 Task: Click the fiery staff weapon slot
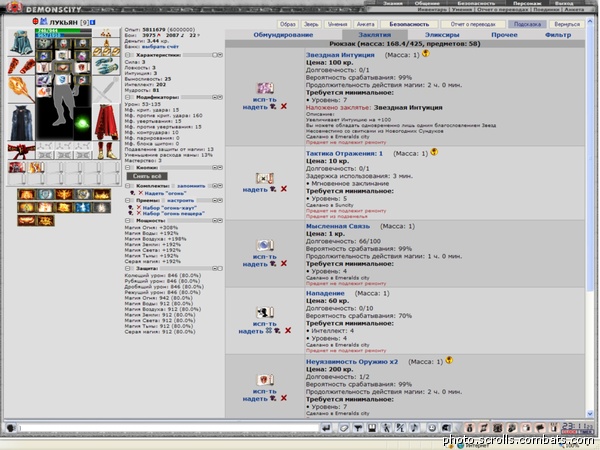pos(21,90)
